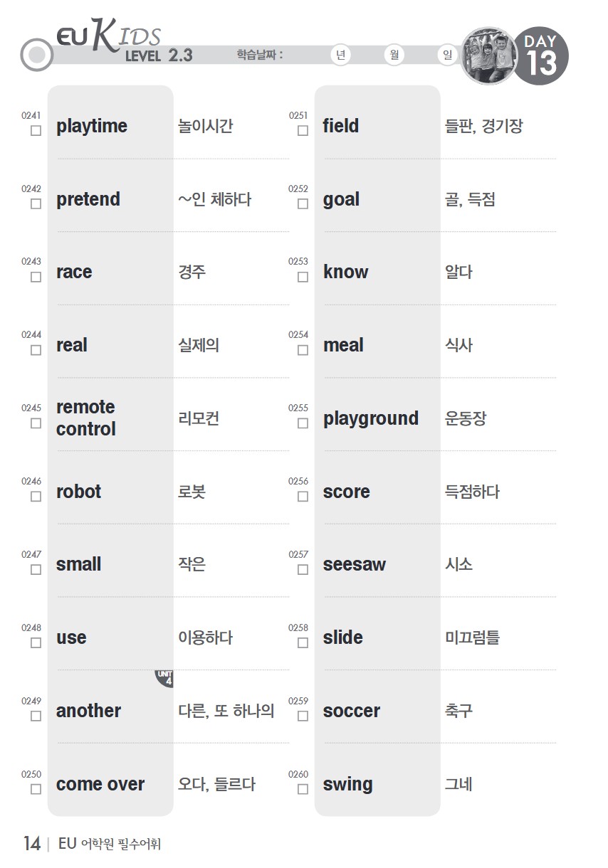Click the DAY 13 badge
608x868 pixels.
541,55
